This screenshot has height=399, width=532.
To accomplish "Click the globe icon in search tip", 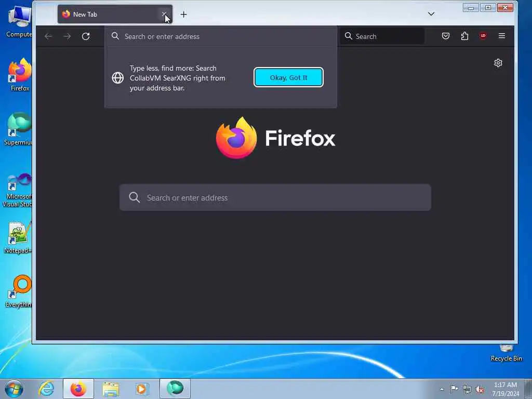I will pos(118,78).
